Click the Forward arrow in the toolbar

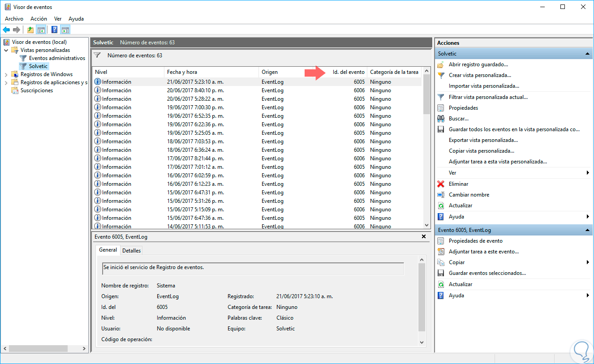pyautogui.click(x=17, y=30)
